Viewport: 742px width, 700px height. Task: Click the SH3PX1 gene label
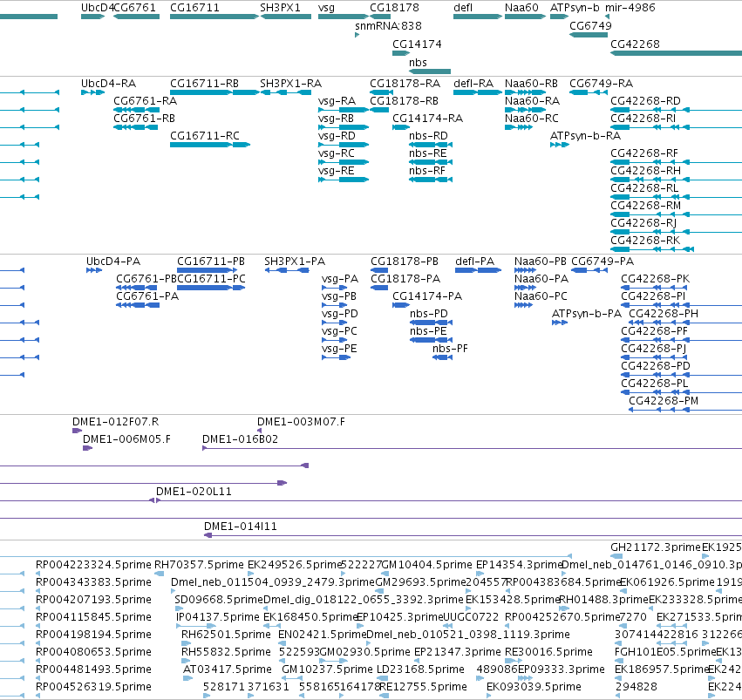pyautogui.click(x=280, y=8)
